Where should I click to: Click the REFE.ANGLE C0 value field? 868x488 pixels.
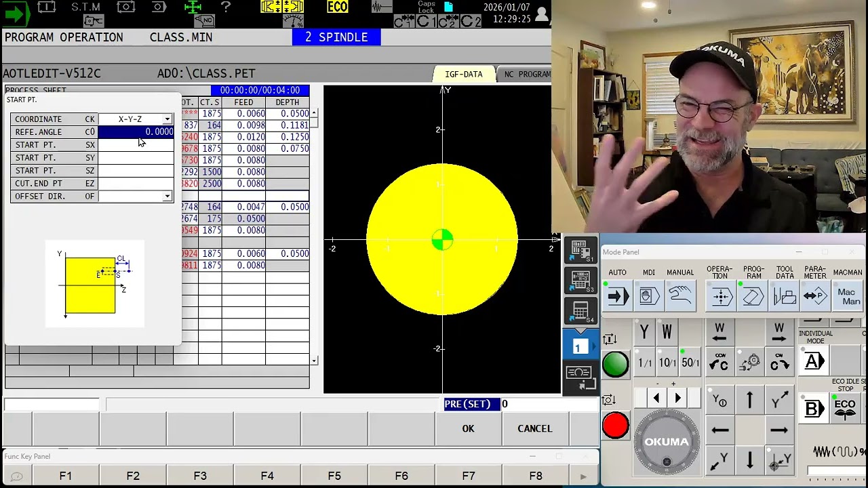coord(136,132)
